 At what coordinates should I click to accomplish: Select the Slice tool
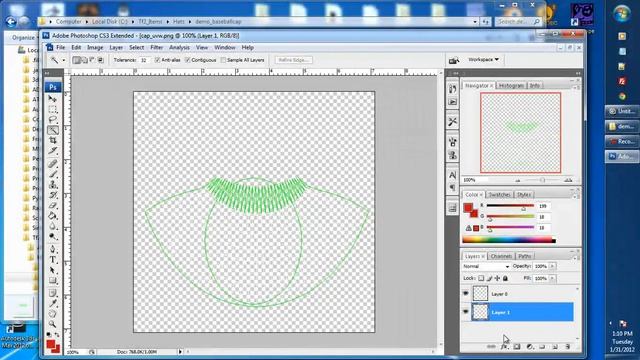pyautogui.click(x=53, y=151)
